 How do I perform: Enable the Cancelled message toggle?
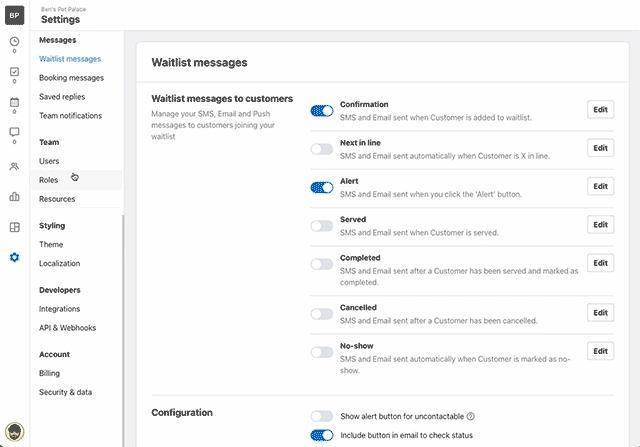click(322, 314)
